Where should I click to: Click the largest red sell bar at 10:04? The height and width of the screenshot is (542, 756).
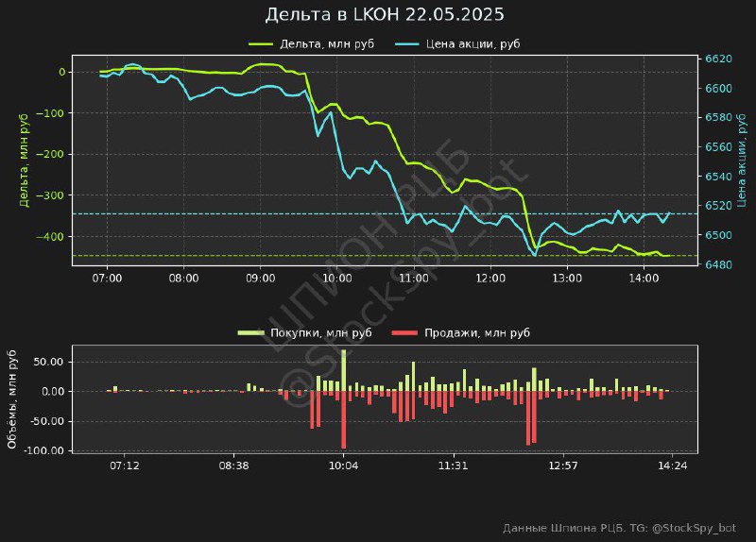(344, 419)
